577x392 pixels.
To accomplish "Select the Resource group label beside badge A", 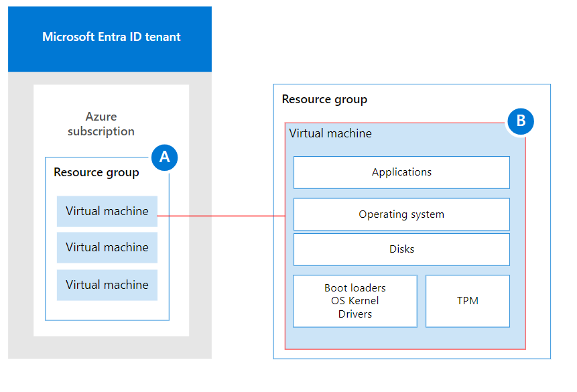I will [x=97, y=172].
